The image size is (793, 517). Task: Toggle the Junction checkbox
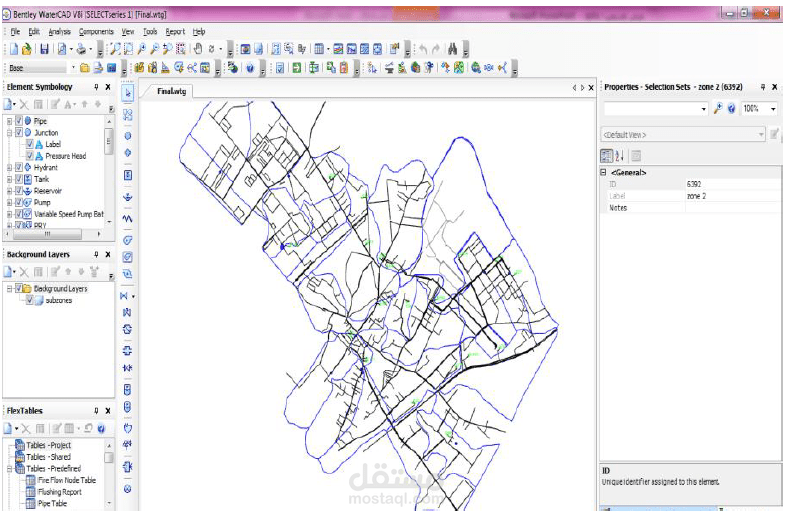pyautogui.click(x=19, y=133)
